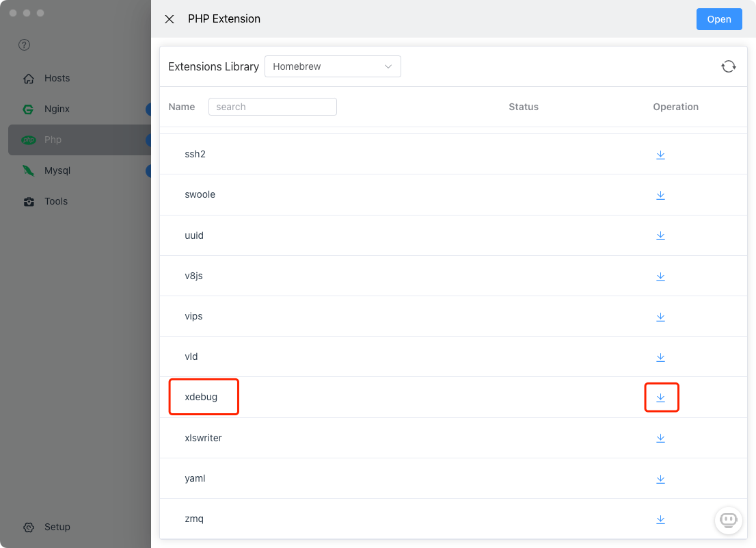Click the uuid extension name

(194, 235)
